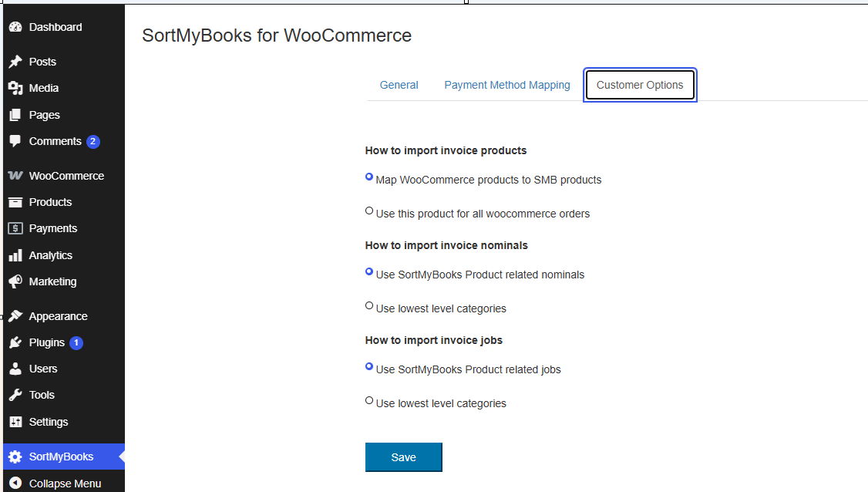Click the Marketing megaphone icon
The height and width of the screenshot is (492, 868).
(15, 281)
